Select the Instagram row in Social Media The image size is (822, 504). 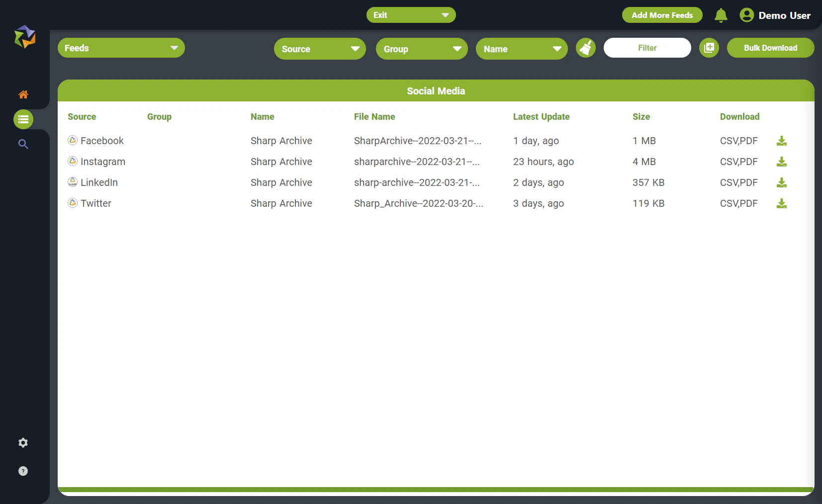coord(103,162)
